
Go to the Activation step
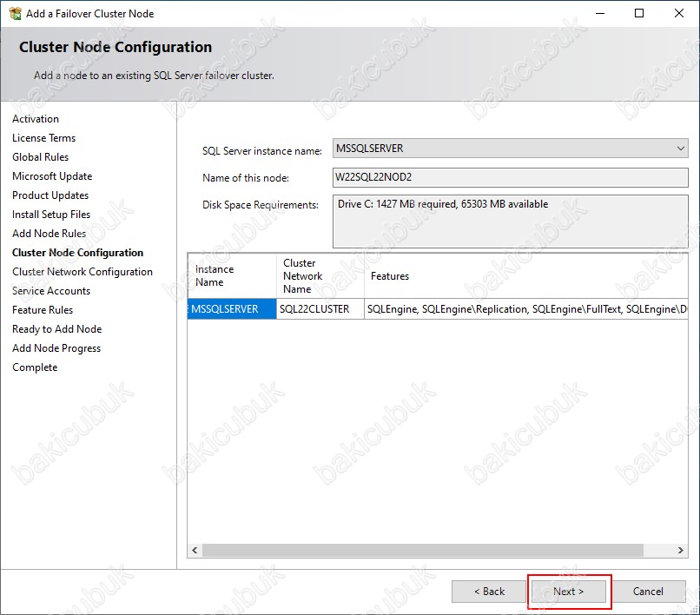(x=36, y=119)
